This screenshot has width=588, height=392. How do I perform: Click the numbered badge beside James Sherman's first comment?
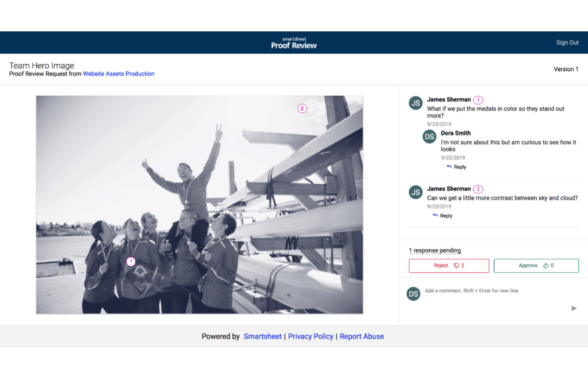478,100
